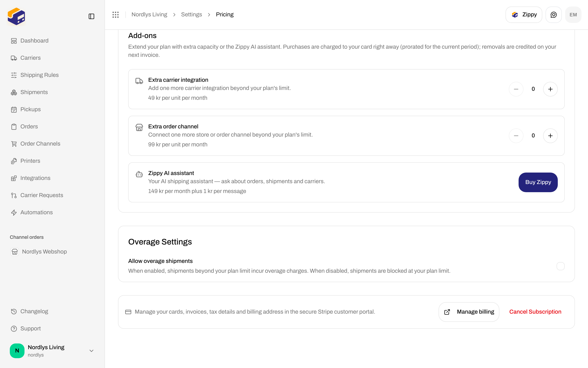Open Manage billing Stripe portal
The height and width of the screenshot is (368, 588).
tap(469, 312)
